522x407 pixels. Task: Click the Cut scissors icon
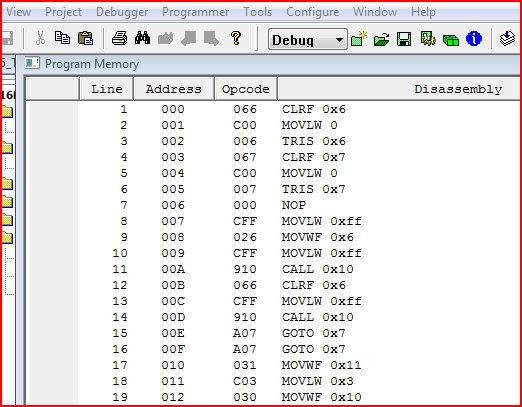click(x=40, y=38)
